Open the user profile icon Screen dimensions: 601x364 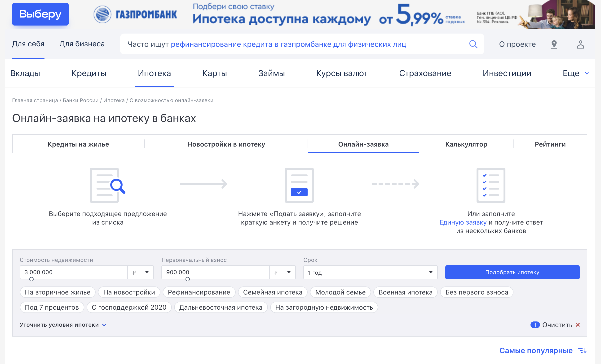click(x=580, y=44)
